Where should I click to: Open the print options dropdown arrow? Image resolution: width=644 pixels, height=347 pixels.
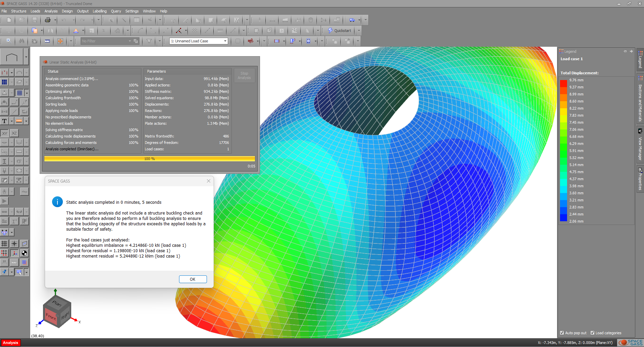[x=55, y=20]
